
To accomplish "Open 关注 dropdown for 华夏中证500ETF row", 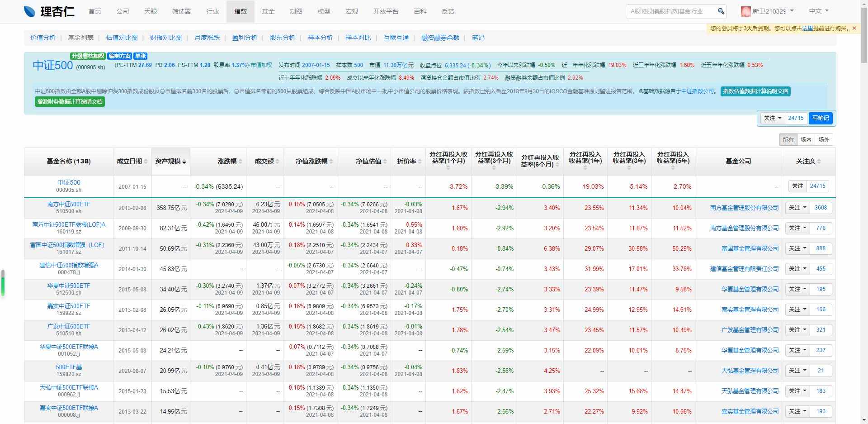I will (x=797, y=290).
